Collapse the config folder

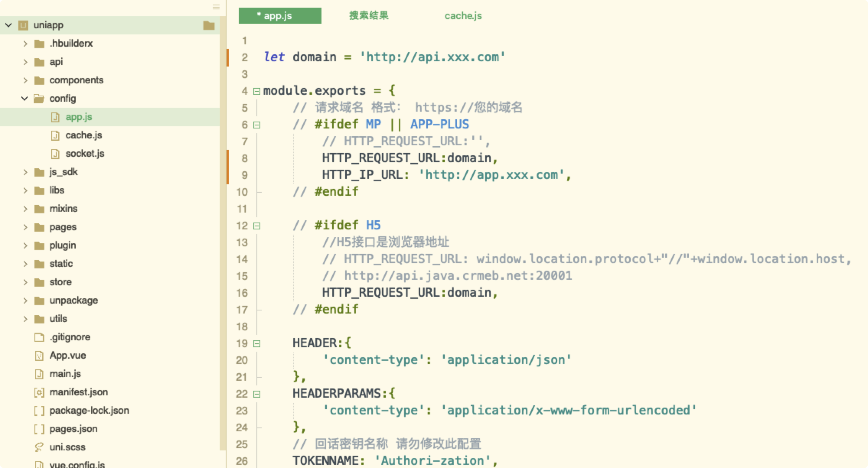pyautogui.click(x=24, y=98)
